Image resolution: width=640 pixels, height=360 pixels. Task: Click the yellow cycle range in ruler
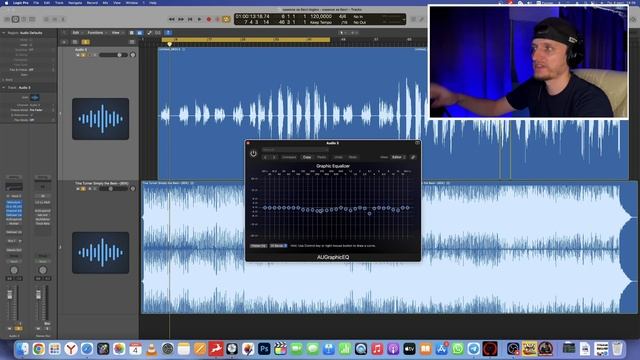click(x=246, y=40)
